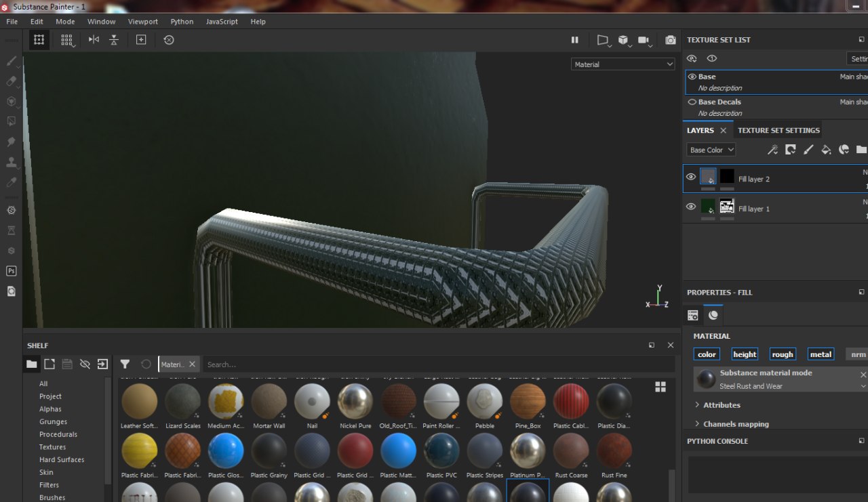Select the Clone stamp tool
Screen dimensions: 868x502
[12, 163]
